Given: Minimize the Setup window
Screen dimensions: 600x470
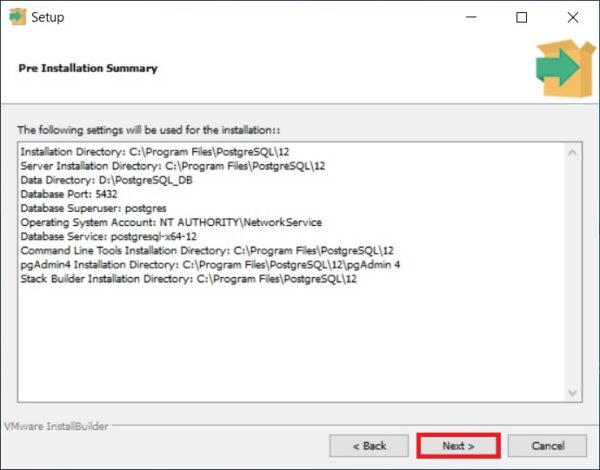Looking at the screenshot, I should [471, 17].
